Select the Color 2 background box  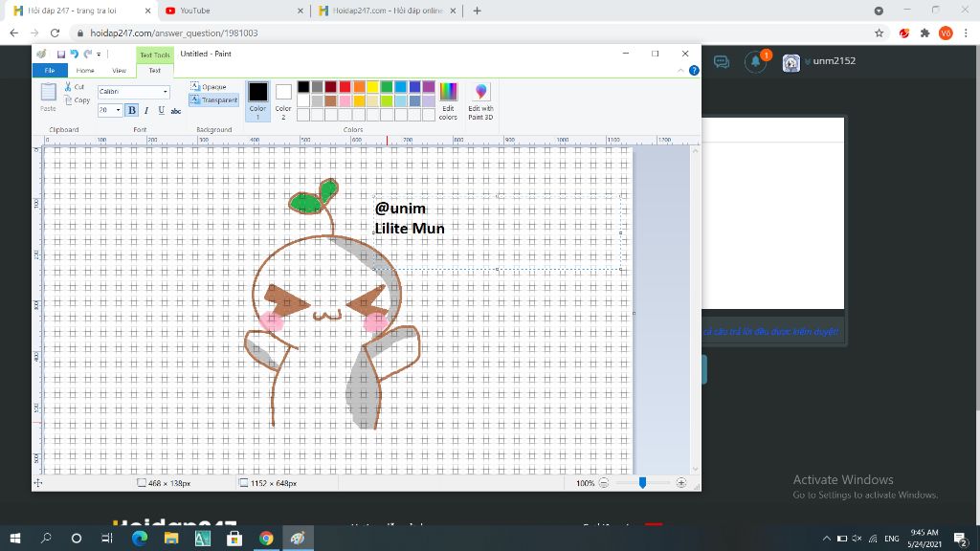click(x=283, y=100)
